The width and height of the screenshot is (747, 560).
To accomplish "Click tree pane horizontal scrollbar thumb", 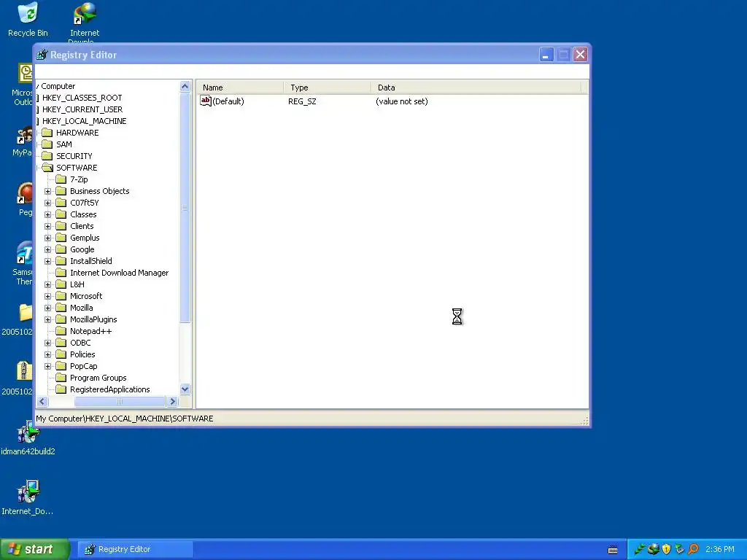I will click(120, 402).
